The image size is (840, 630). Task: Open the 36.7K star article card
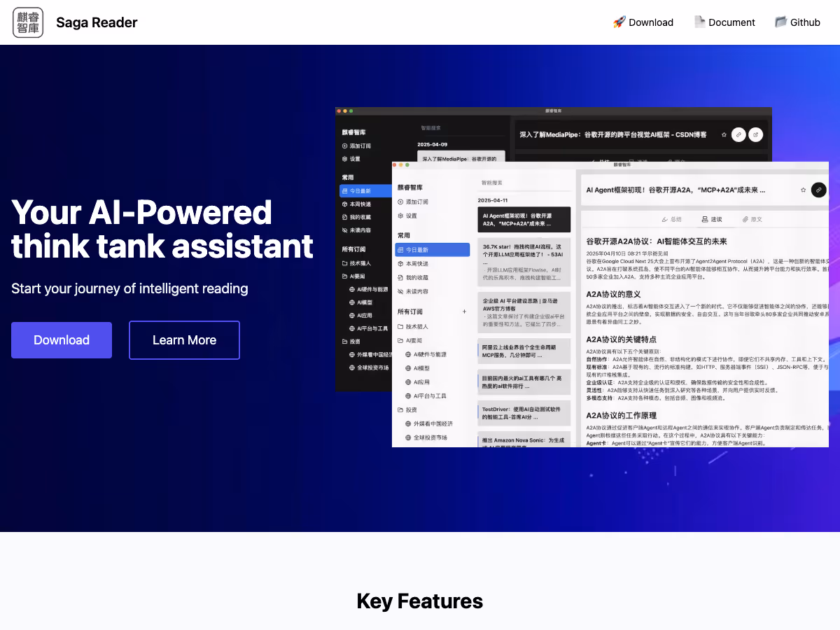pos(524,262)
